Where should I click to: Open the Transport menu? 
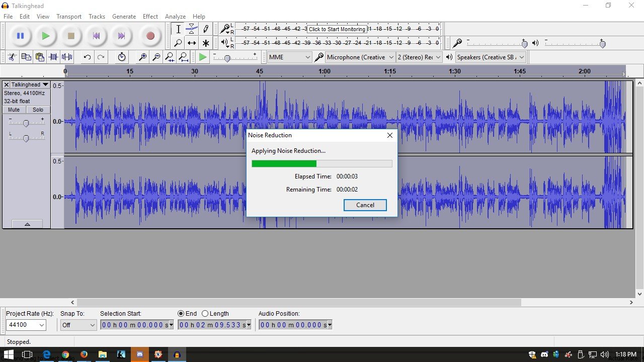pos(69,16)
